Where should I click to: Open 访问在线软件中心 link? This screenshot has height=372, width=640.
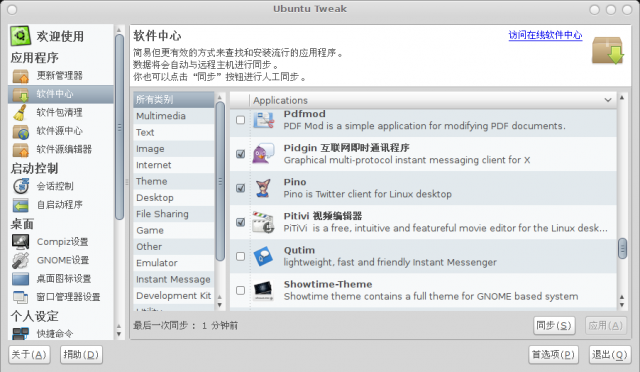tap(545, 35)
